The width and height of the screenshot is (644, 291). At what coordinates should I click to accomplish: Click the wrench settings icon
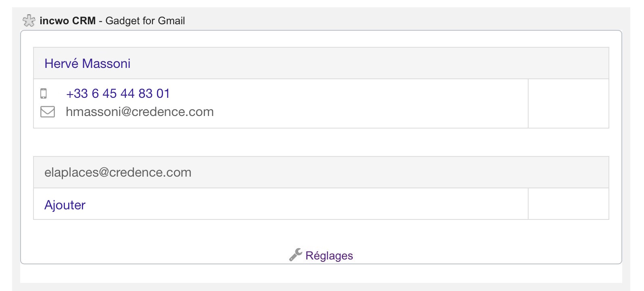coord(296,255)
